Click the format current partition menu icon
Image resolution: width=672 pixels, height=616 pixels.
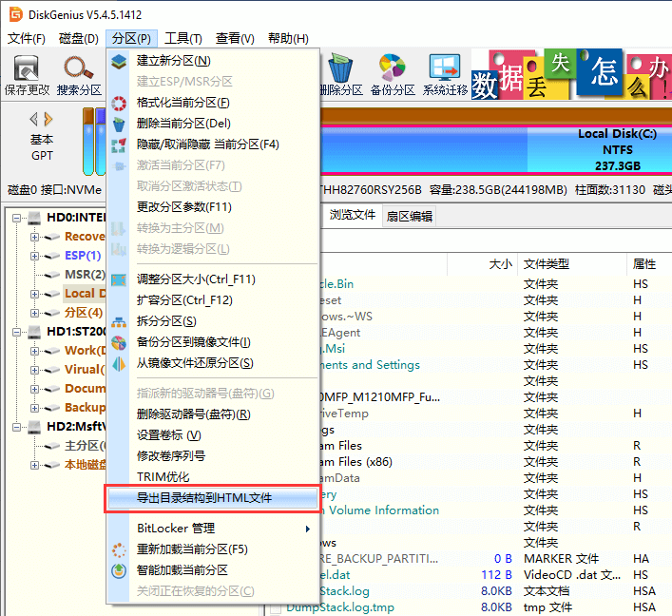pos(119,103)
